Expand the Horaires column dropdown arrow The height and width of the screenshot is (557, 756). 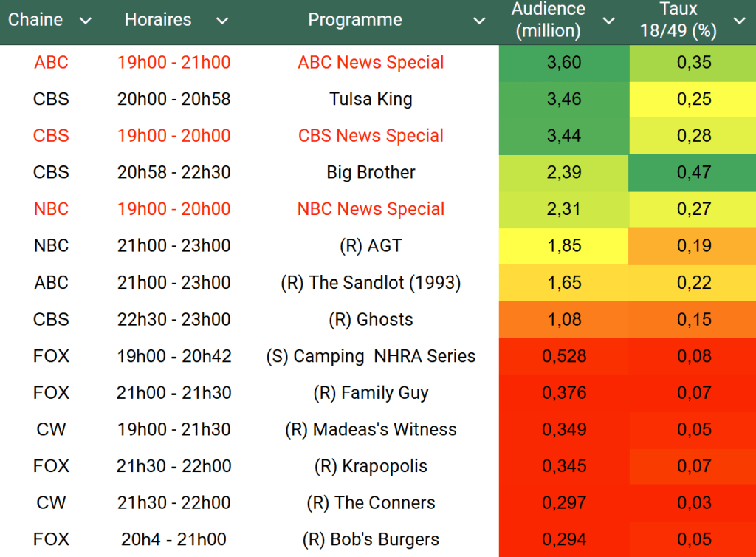click(x=221, y=21)
